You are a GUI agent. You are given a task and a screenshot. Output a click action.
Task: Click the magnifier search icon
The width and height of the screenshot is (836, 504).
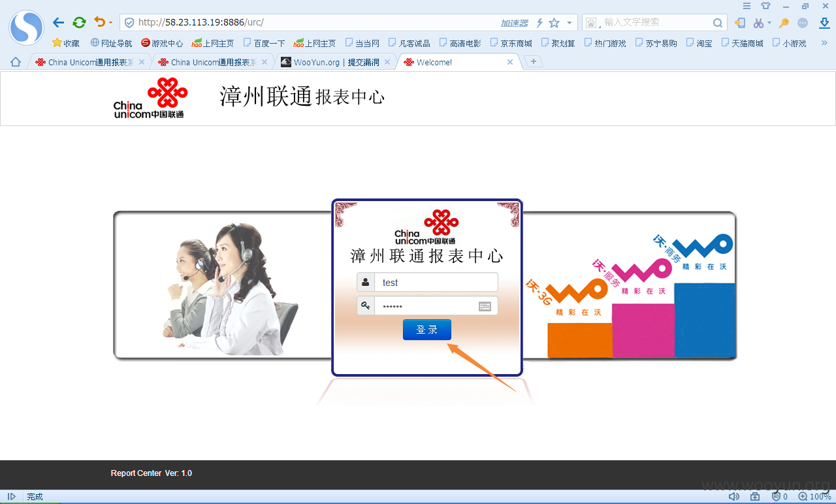click(x=717, y=23)
